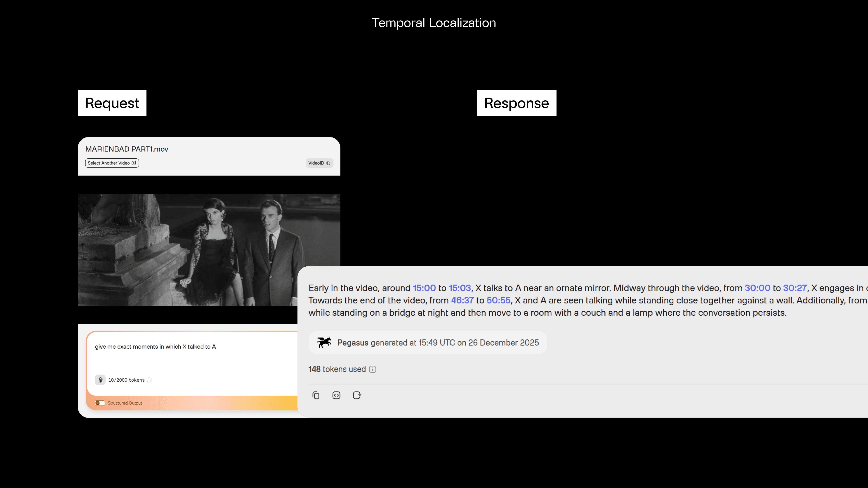868x488 pixels.
Task: Jump to timestamp 15:00
Action: [424, 288]
